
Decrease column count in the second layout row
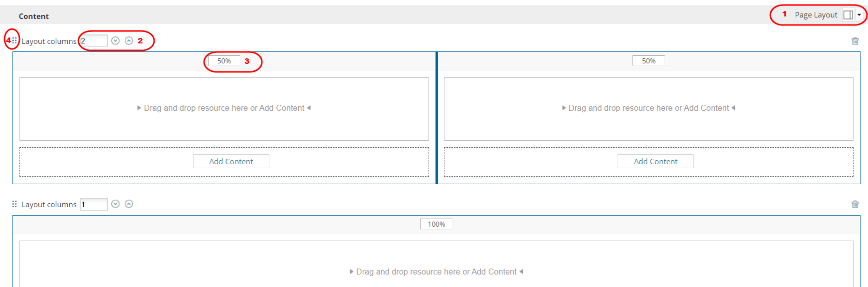115,204
